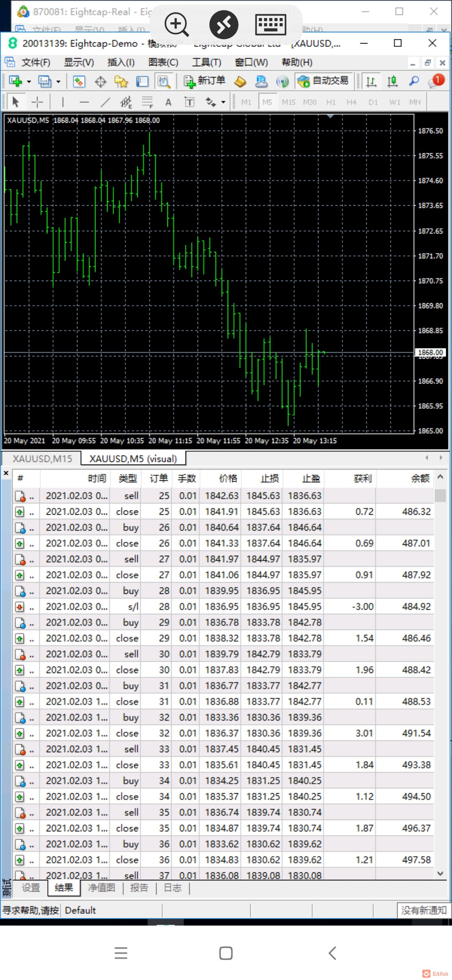Viewport: 452px width, 980px height.
Task: Click results list scrollbar down arrow
Action: coord(440,873)
